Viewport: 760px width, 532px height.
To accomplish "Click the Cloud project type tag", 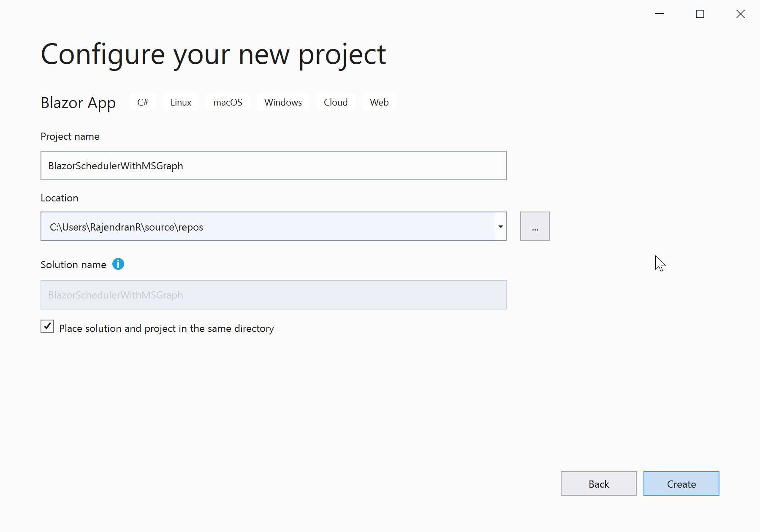I will click(x=336, y=102).
